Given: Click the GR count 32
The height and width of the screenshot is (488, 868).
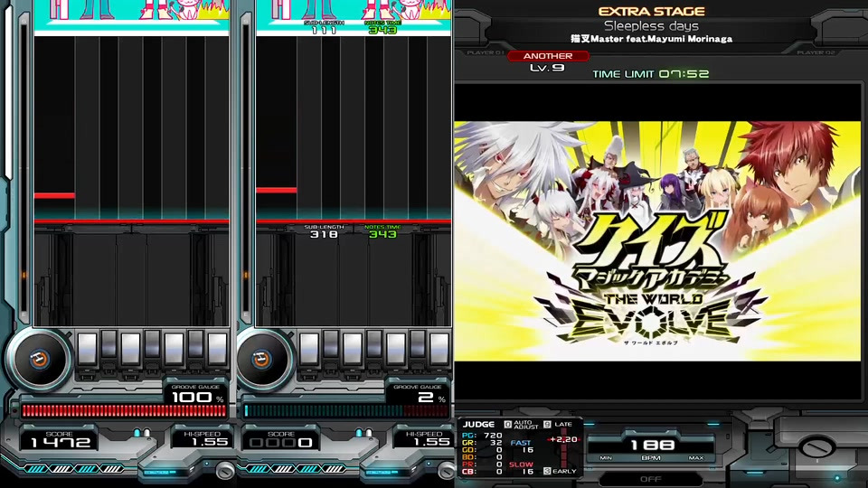Looking at the screenshot, I should (x=496, y=443).
